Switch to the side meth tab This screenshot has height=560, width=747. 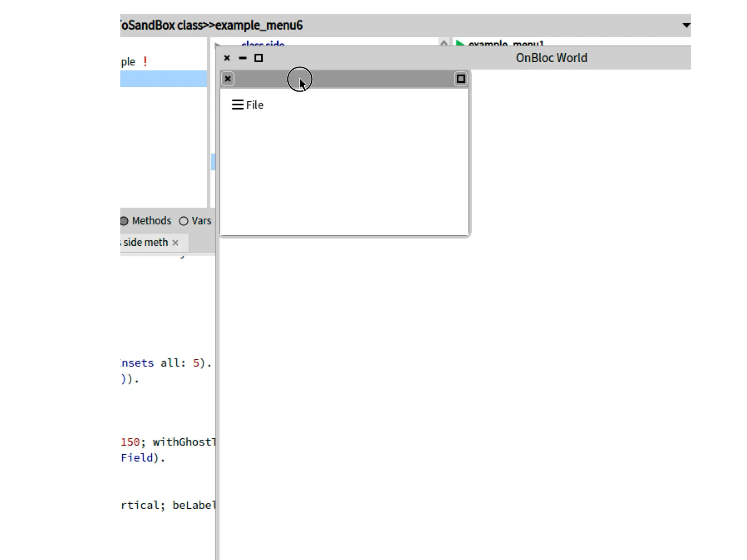coord(146,242)
